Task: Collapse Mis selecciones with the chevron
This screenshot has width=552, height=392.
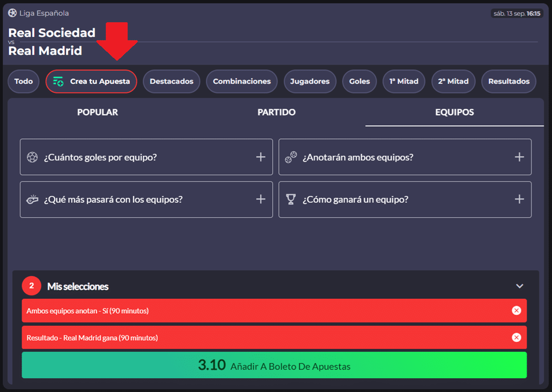Action: (x=519, y=286)
